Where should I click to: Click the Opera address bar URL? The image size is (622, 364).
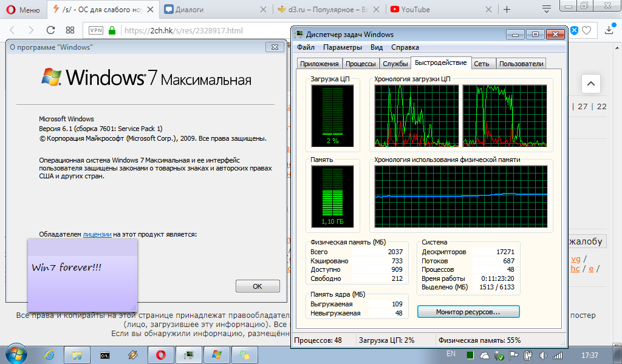(x=183, y=30)
